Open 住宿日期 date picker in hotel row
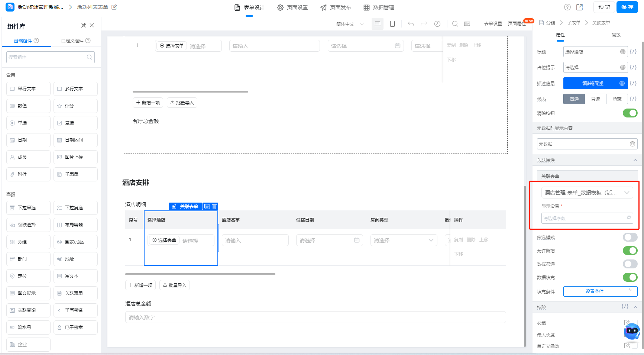This screenshot has height=355, width=644. pyautogui.click(x=330, y=240)
